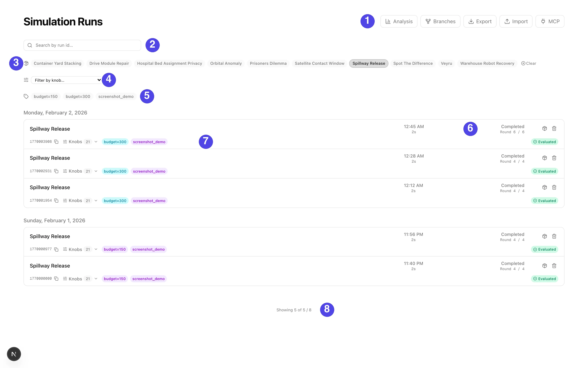This screenshot has width=588, height=368.
Task: Deselect the Spillway Release filter chip
Action: pos(369,63)
